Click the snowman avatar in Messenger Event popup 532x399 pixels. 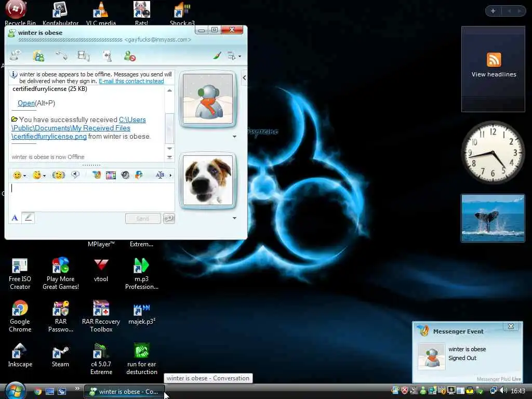tap(432, 356)
